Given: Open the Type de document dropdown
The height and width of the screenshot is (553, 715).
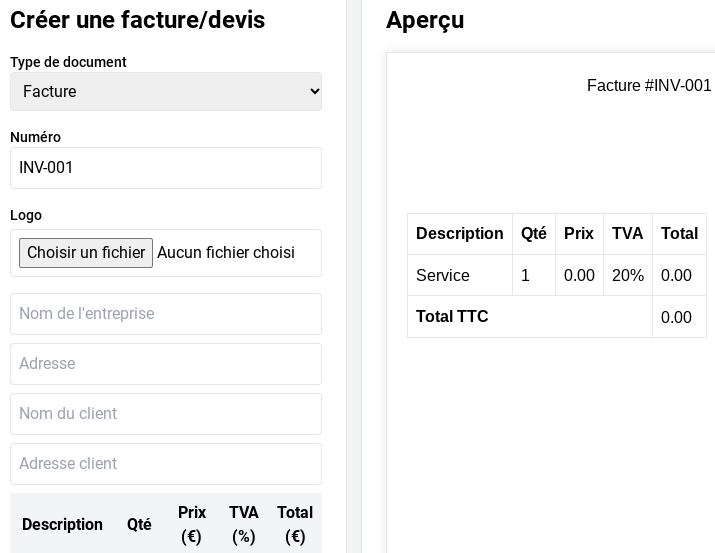Looking at the screenshot, I should point(165,91).
